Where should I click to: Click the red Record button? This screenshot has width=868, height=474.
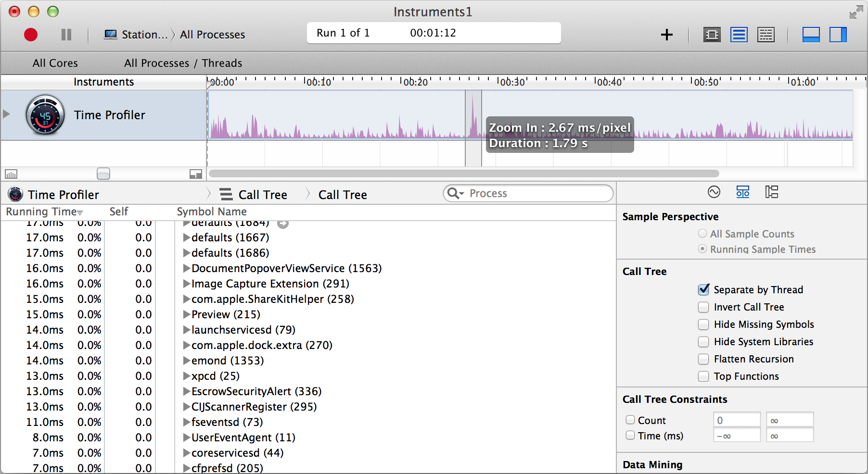click(31, 35)
